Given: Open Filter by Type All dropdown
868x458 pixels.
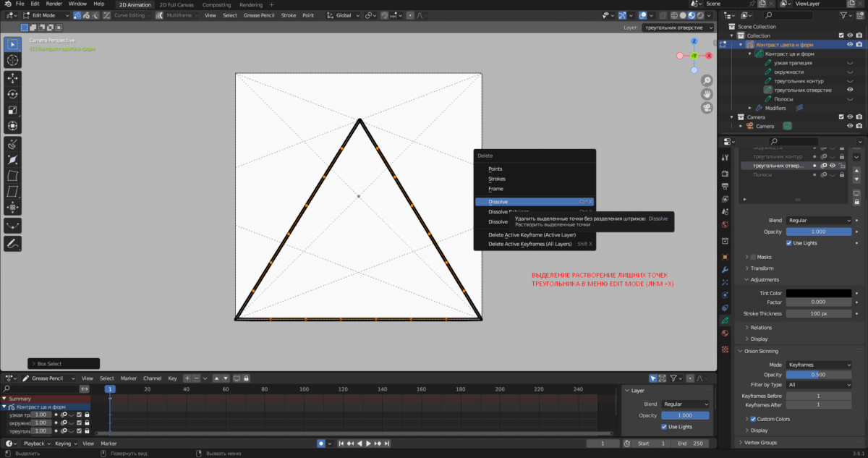Looking at the screenshot, I should pyautogui.click(x=819, y=385).
